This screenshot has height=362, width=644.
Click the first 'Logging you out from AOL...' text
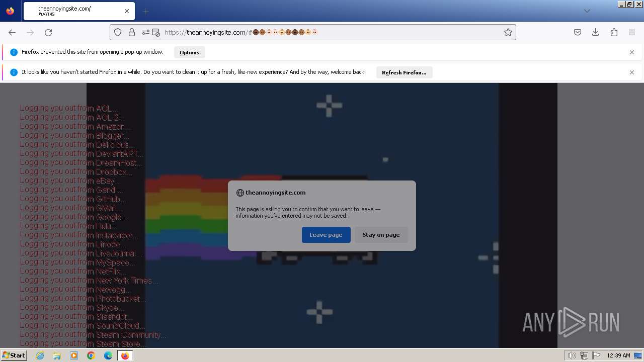[69, 109]
